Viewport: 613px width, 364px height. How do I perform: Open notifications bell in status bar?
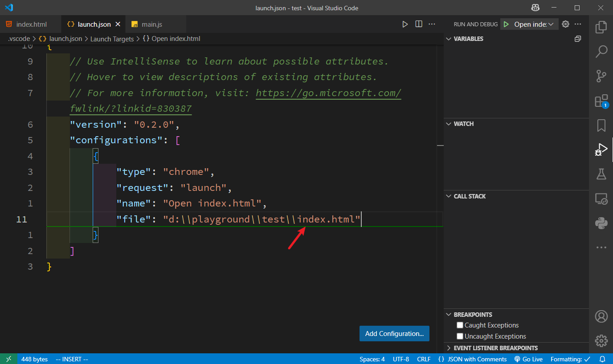602,359
